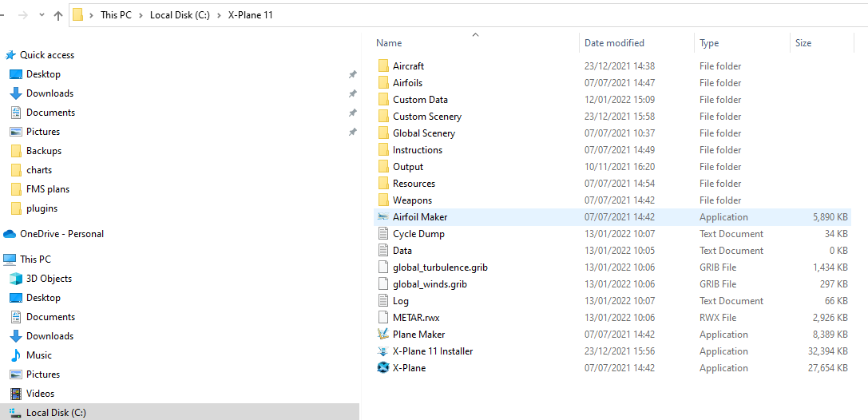Click the Cycle Dump text document icon

383,233
